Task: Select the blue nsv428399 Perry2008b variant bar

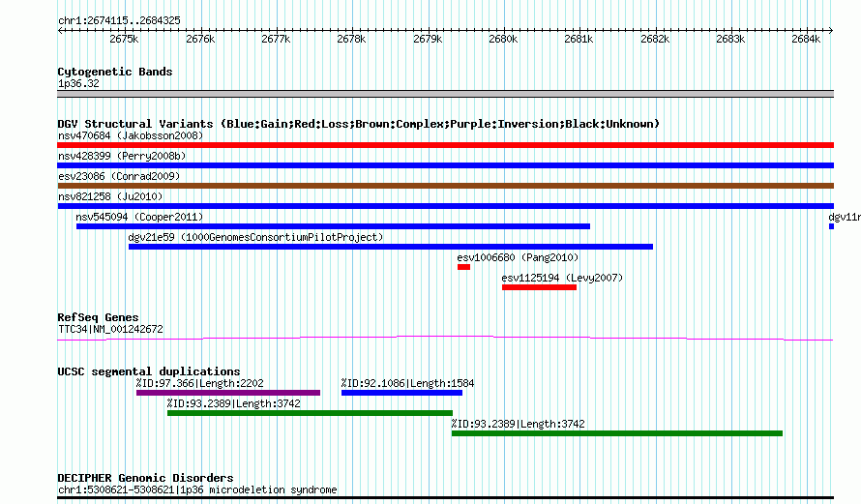Action: point(445,165)
